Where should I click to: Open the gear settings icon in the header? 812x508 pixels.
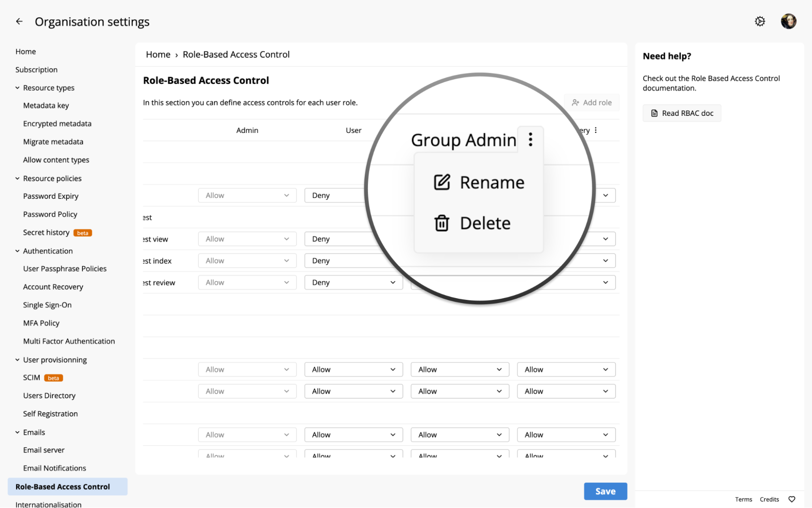tap(760, 22)
